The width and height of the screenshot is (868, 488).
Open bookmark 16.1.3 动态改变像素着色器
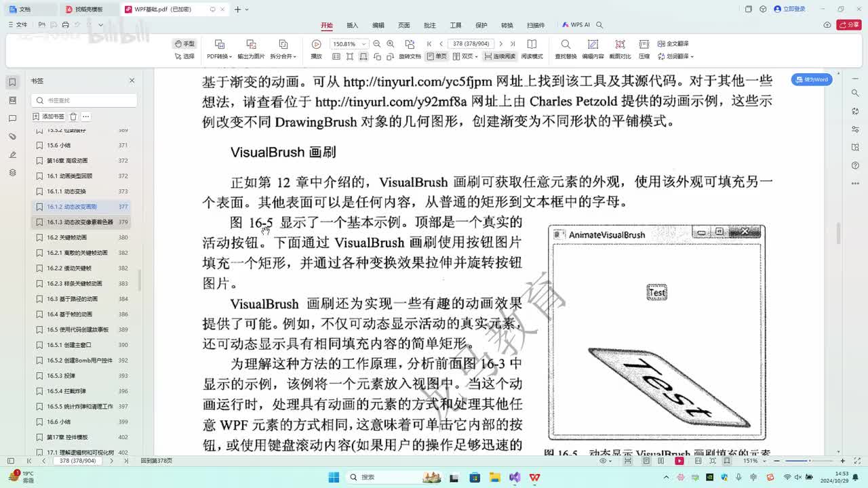[81, 222]
